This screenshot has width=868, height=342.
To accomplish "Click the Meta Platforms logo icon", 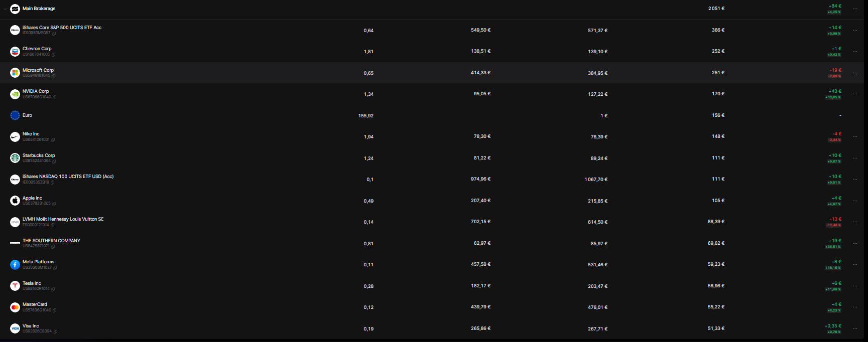I will pyautogui.click(x=15, y=264).
